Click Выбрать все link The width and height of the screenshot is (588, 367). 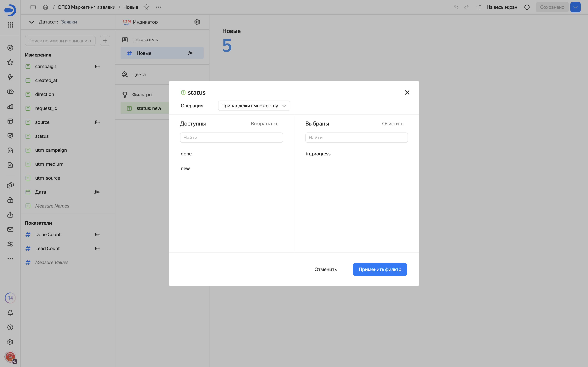tap(265, 123)
